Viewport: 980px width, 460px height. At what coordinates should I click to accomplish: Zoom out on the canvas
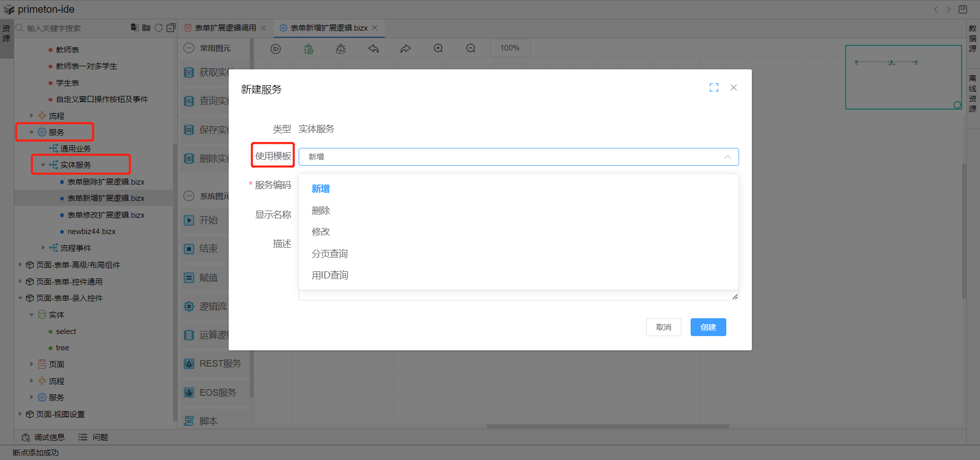click(x=471, y=48)
